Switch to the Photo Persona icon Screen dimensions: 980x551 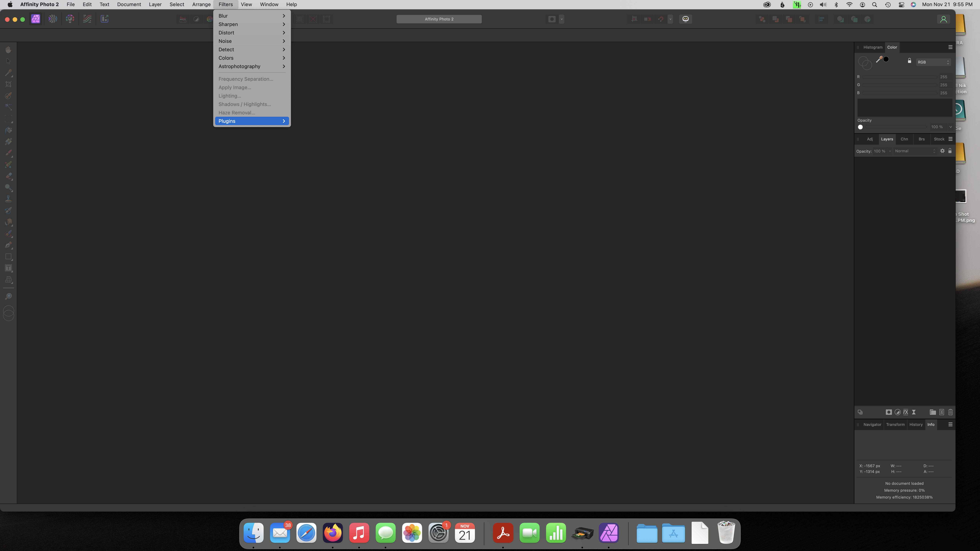coord(35,19)
